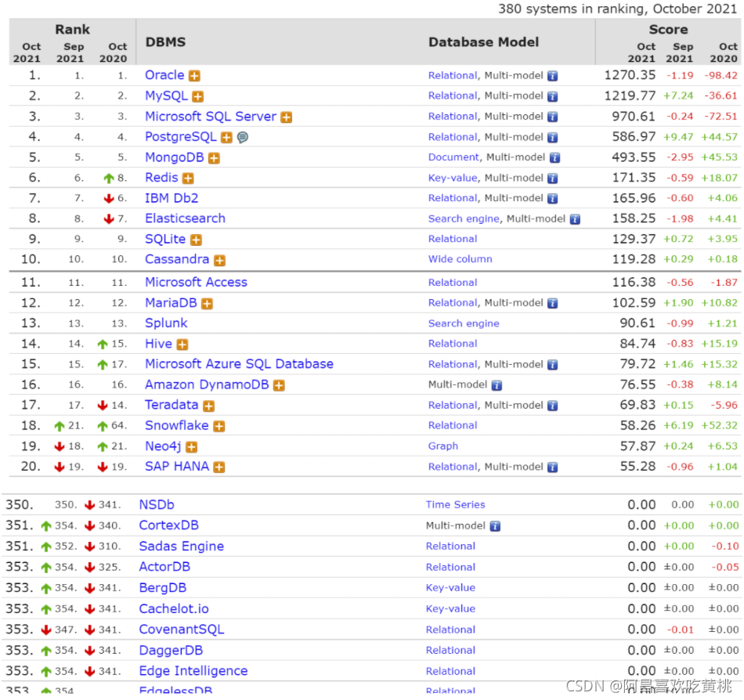The width and height of the screenshot is (744, 700).
Task: Click Key-value model link in Redis row
Action: 453,179
